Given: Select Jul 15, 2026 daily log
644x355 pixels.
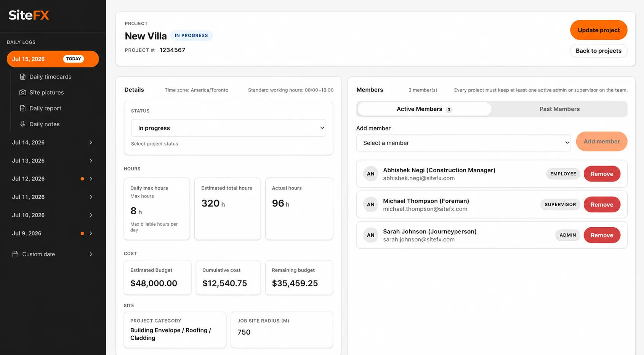Looking at the screenshot, I should pos(53,59).
